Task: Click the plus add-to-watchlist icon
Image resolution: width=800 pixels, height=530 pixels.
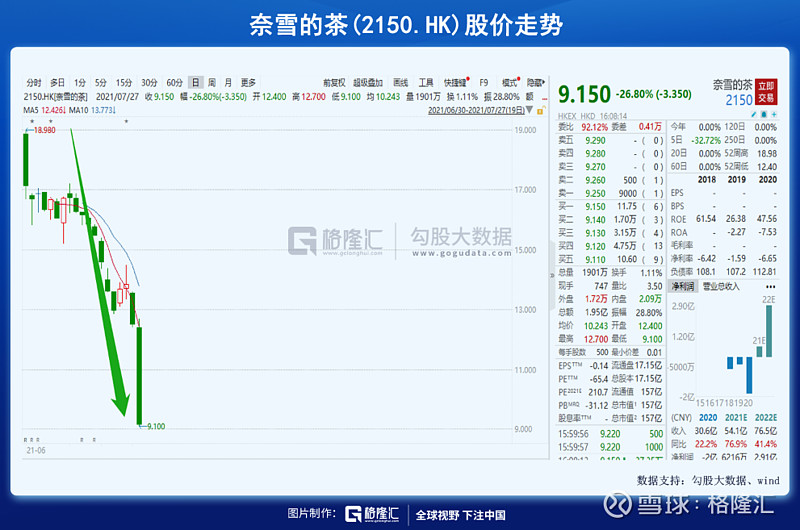Action: (773, 114)
